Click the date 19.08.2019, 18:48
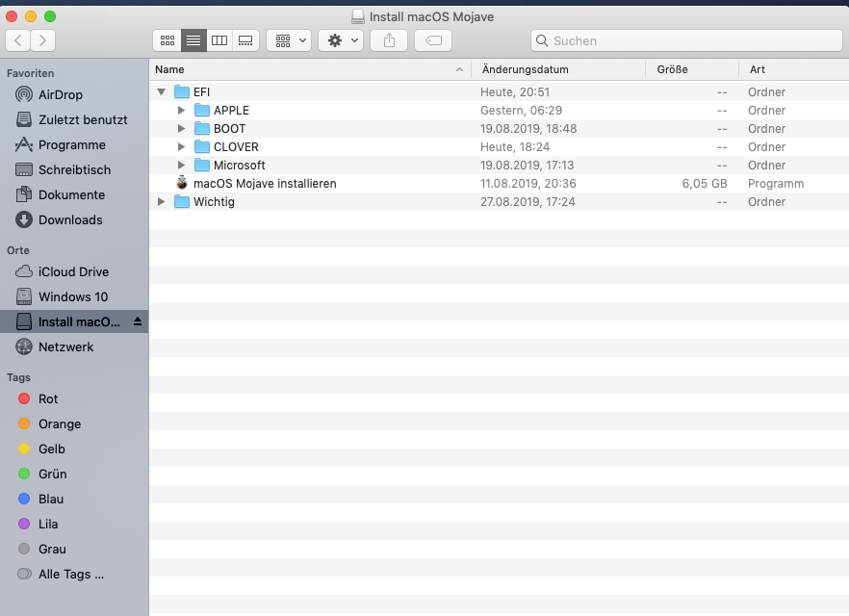Image resolution: width=849 pixels, height=616 pixels. pos(528,129)
